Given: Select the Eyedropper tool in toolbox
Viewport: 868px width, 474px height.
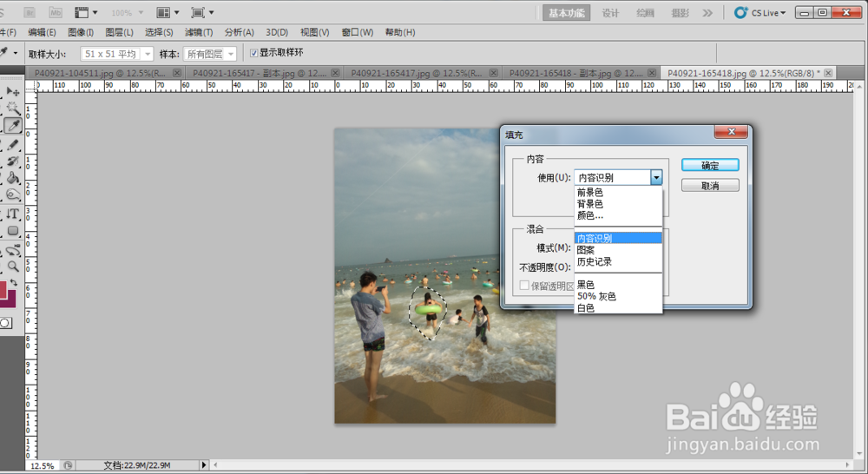Looking at the screenshot, I should (x=13, y=126).
